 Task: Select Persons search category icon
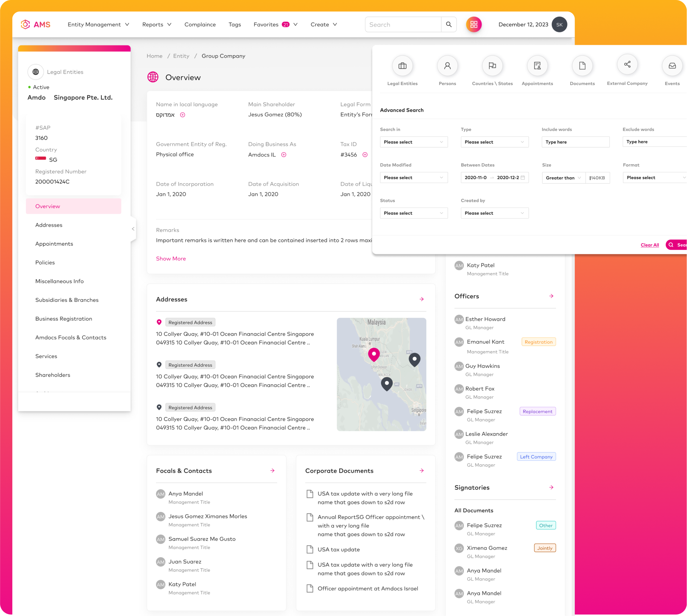[x=447, y=66]
